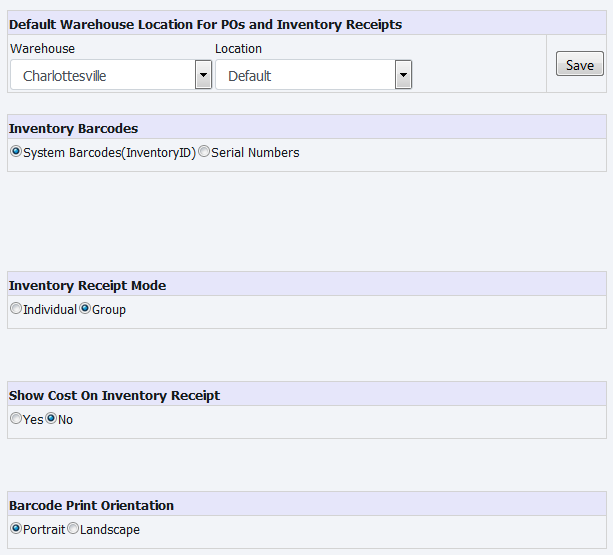Click the Default text in the Location box
The height and width of the screenshot is (555, 613).
(x=250, y=76)
